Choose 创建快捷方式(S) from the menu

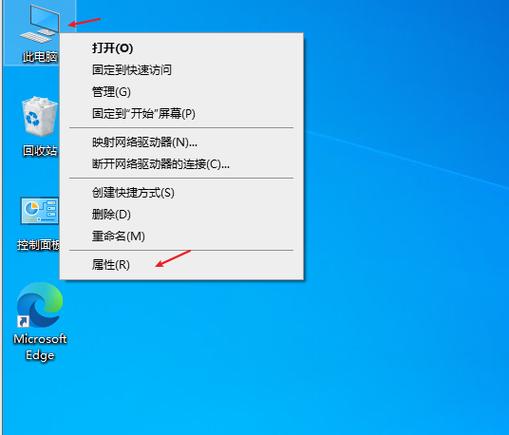182,193
